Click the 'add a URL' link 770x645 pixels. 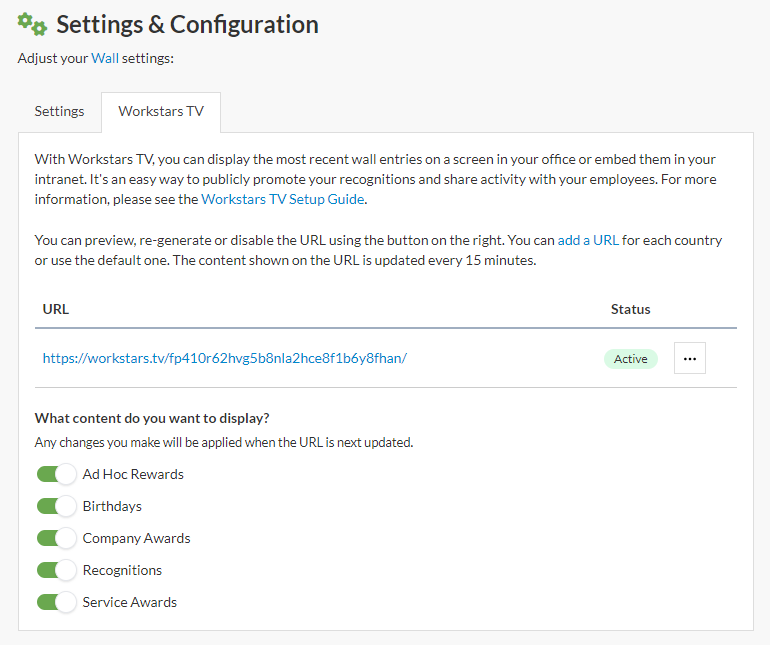[x=588, y=241]
